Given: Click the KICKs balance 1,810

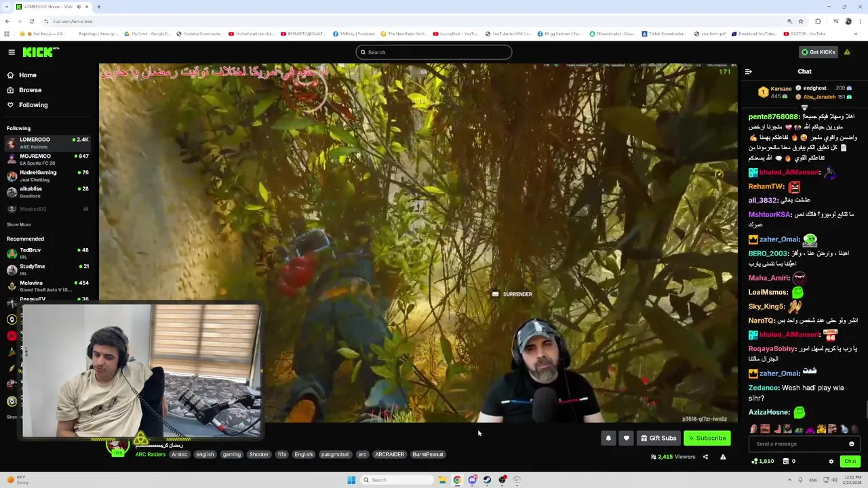Looking at the screenshot, I should tap(763, 462).
